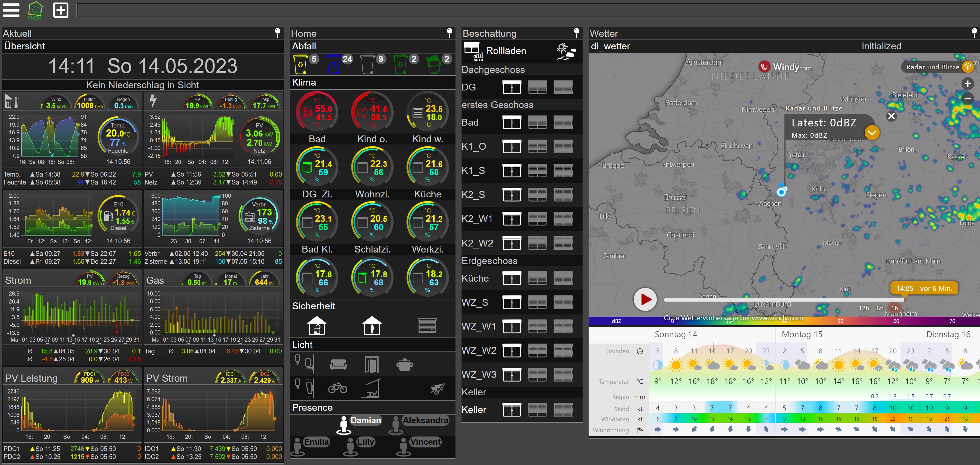Toggle the bicycle light icon
The image size is (980, 465).
(337, 388)
